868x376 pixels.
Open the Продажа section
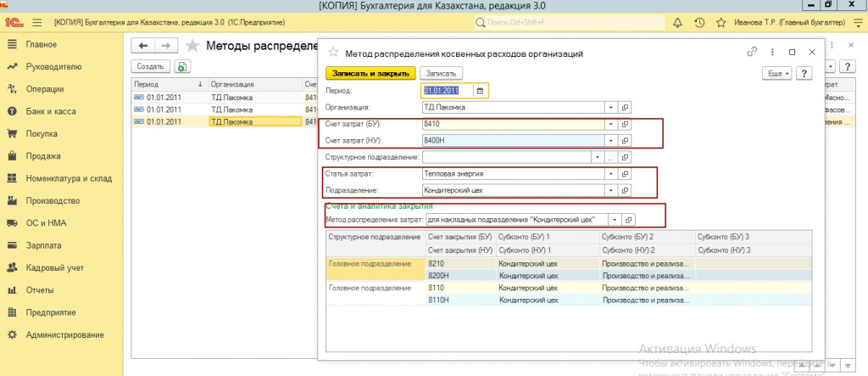[x=42, y=156]
